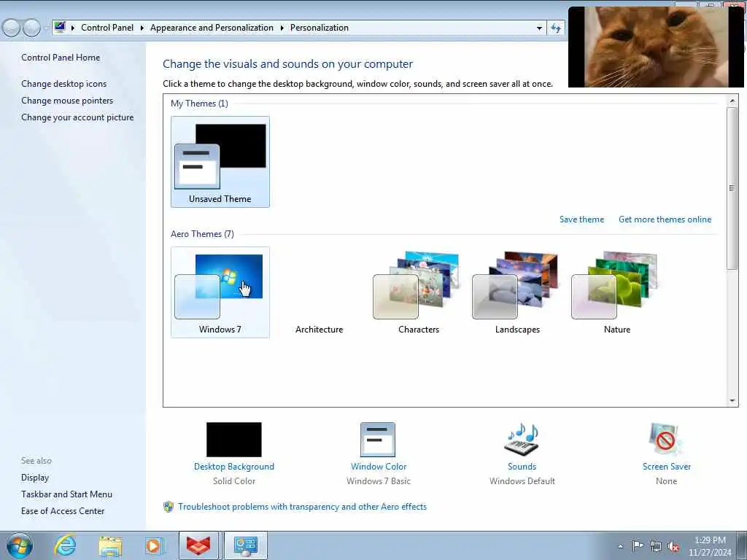Screen dimensions: 747x560
Task: Open the Display link under See also
Action: (x=35, y=478)
